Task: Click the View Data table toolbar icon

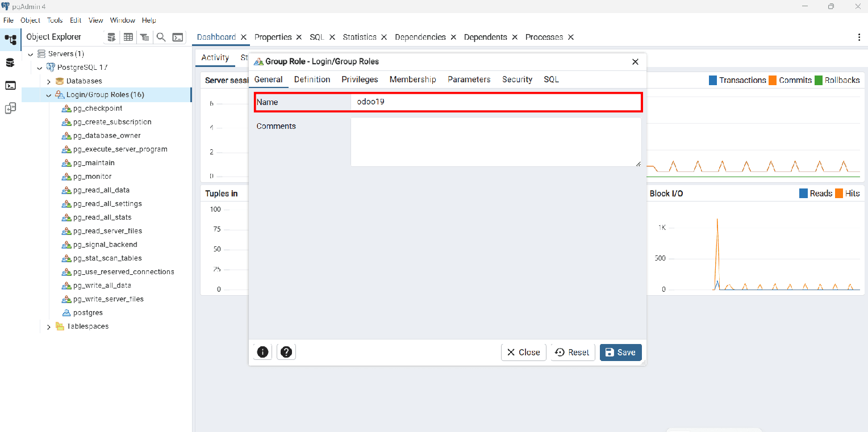Action: pos(128,37)
